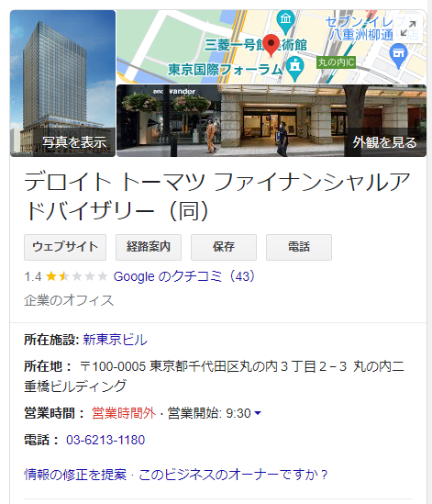Click the 1.4 rating number

click(x=33, y=276)
